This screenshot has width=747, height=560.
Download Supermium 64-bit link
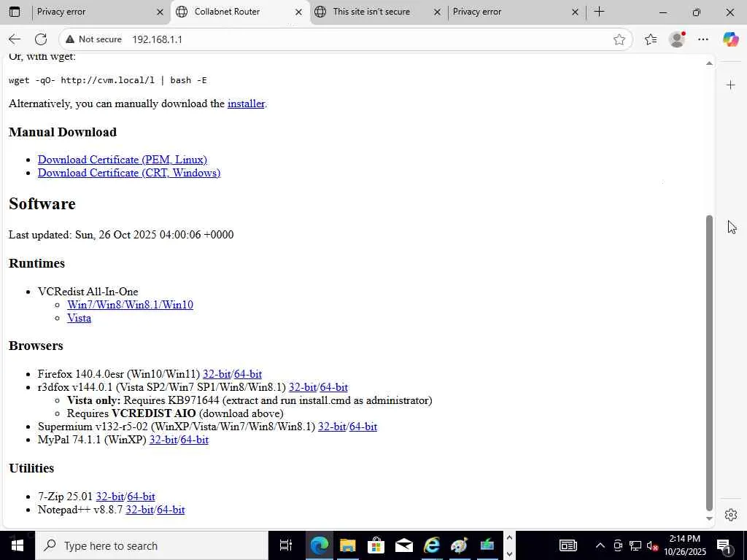point(363,427)
